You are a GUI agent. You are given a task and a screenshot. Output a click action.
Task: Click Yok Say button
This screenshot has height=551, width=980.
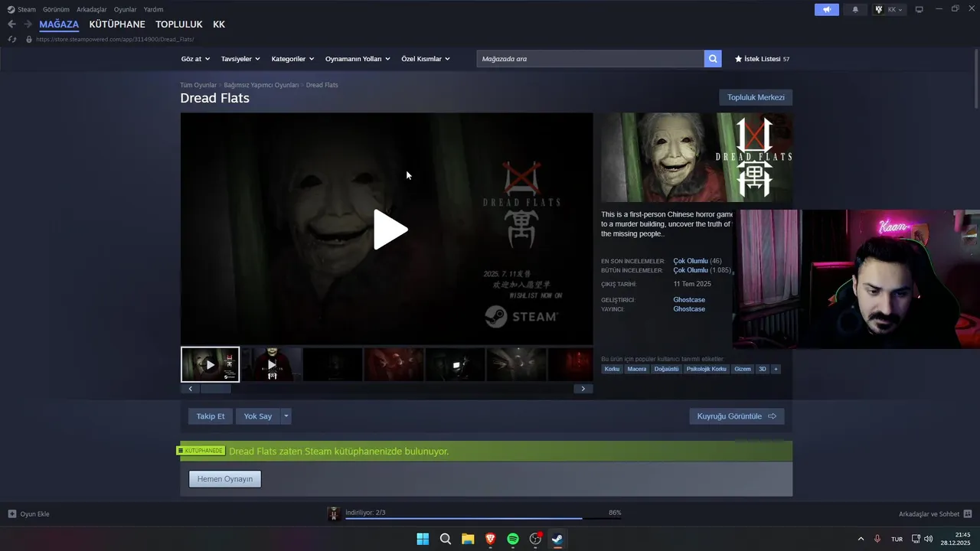[x=258, y=416]
